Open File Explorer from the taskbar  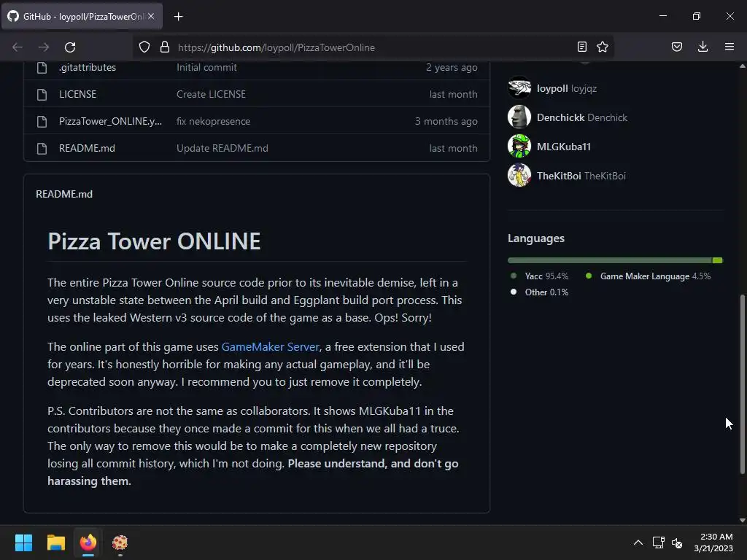click(x=55, y=542)
